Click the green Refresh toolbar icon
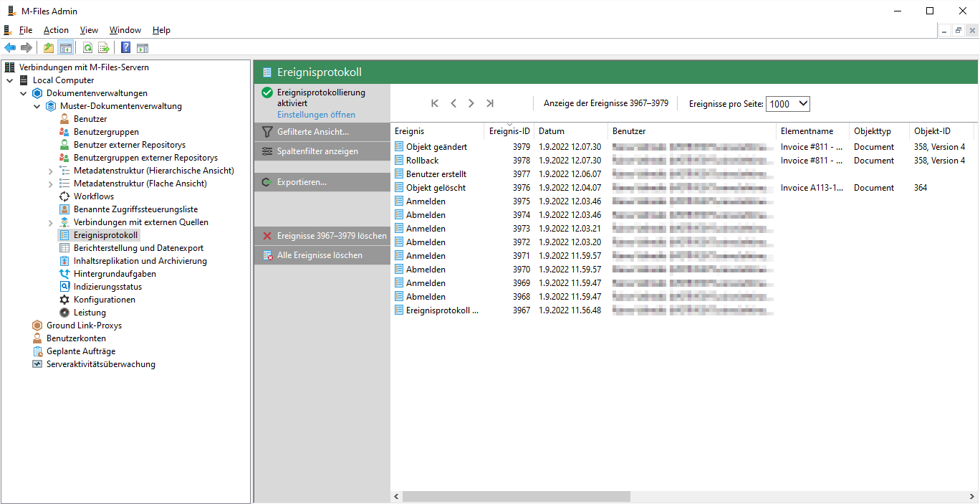 (x=87, y=48)
